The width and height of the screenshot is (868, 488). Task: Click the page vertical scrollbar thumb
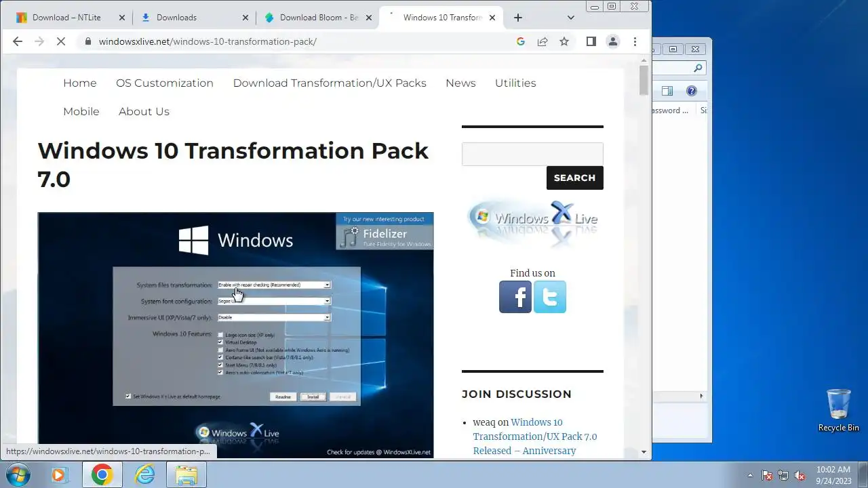[644, 80]
